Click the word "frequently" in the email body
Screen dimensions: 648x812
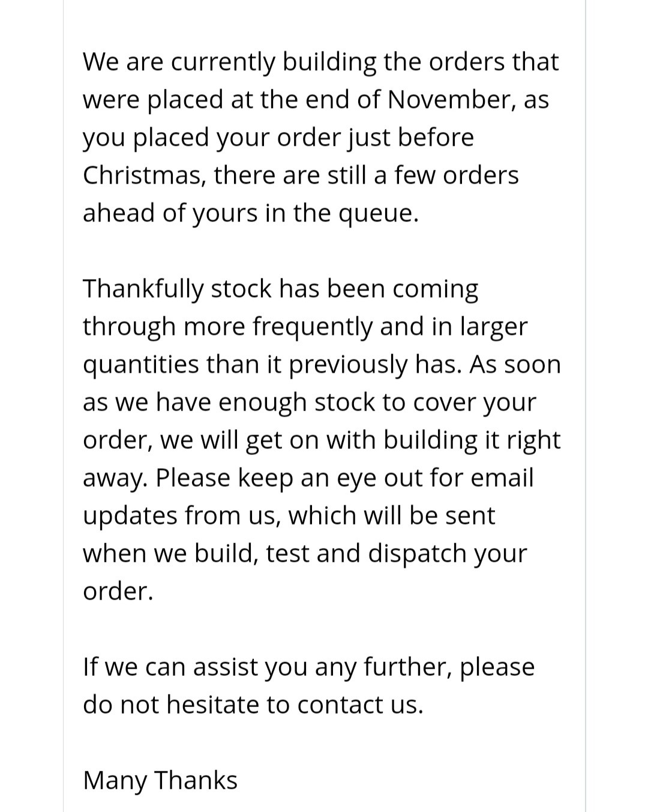pos(312,328)
